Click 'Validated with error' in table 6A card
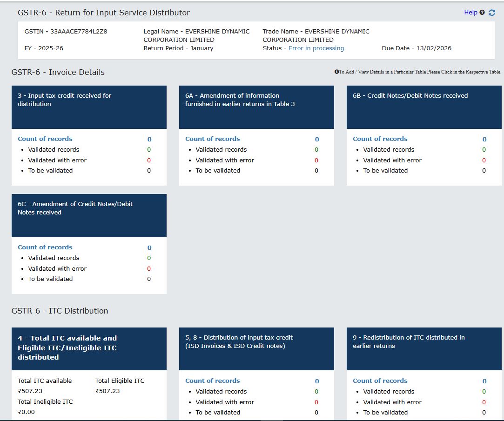The width and height of the screenshot is (504, 421). click(225, 160)
